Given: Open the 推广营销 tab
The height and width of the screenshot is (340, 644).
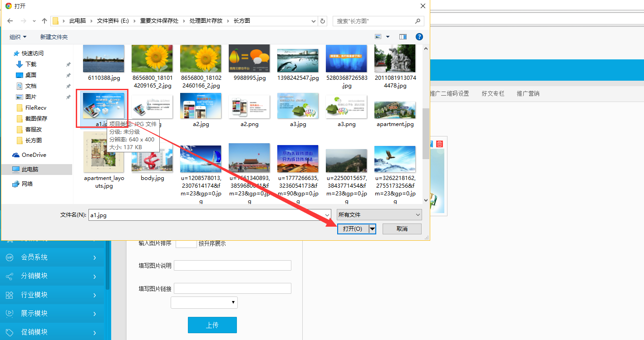Looking at the screenshot, I should [528, 94].
